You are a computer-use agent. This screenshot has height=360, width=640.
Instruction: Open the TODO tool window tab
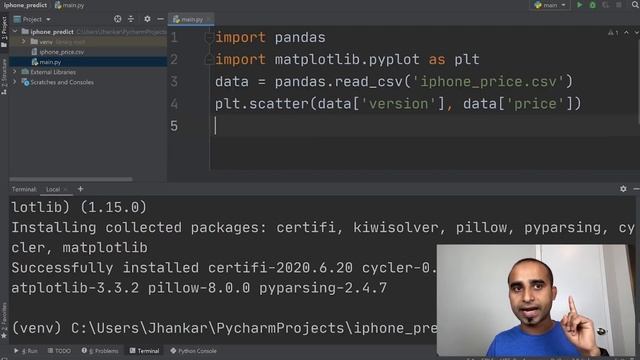pyautogui.click(x=59, y=351)
